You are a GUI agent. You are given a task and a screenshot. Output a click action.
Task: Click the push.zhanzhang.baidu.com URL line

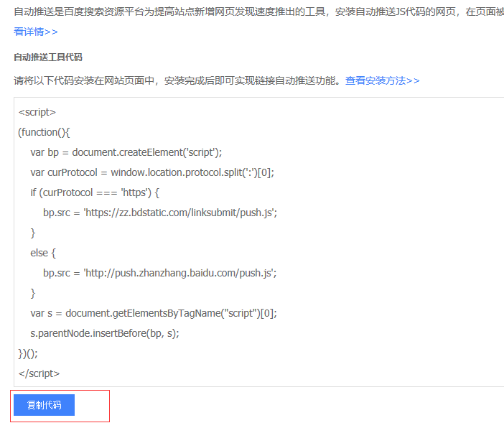(160, 273)
